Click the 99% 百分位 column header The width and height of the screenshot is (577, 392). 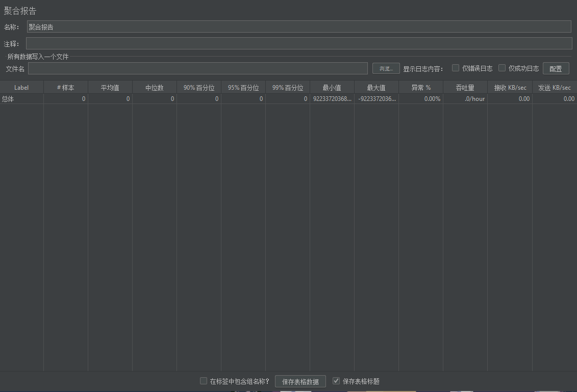288,88
